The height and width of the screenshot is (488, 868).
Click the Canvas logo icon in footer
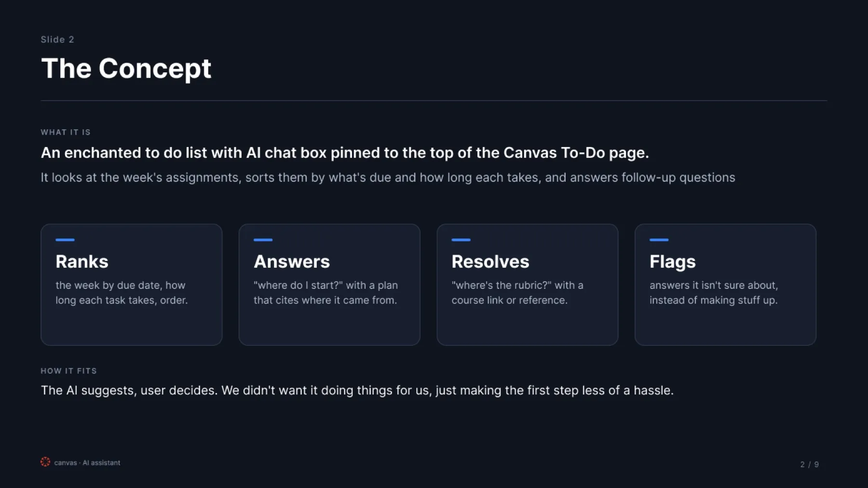(x=45, y=462)
